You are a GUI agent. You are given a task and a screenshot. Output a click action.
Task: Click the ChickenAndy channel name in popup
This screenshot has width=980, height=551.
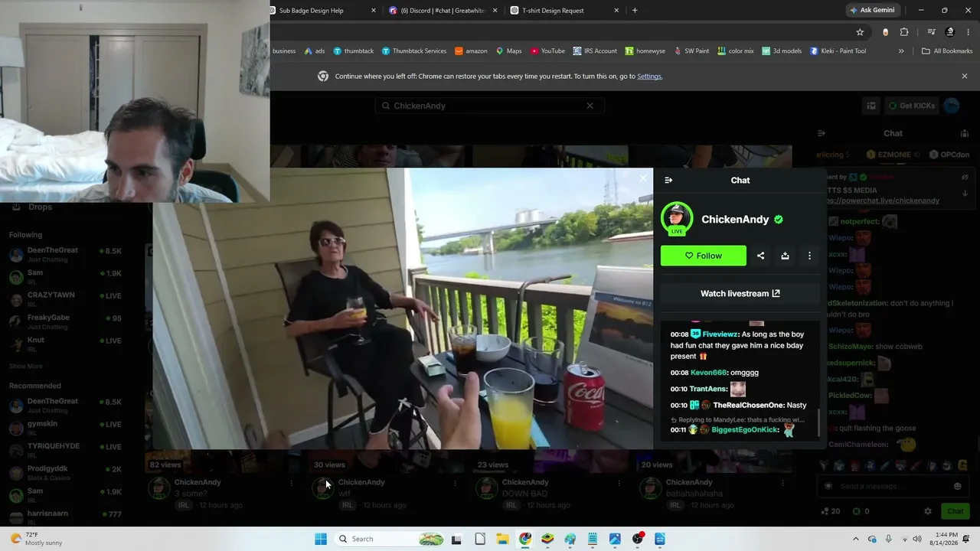pos(735,220)
